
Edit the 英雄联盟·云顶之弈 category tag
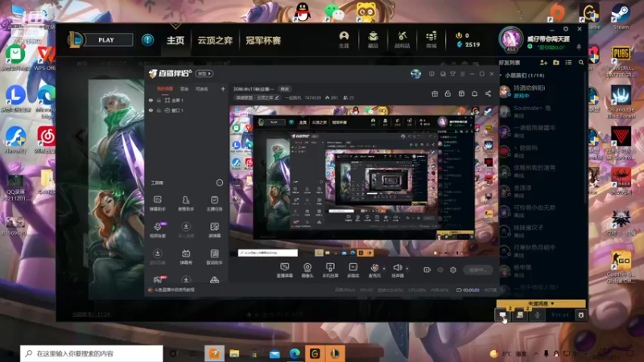coord(258,97)
